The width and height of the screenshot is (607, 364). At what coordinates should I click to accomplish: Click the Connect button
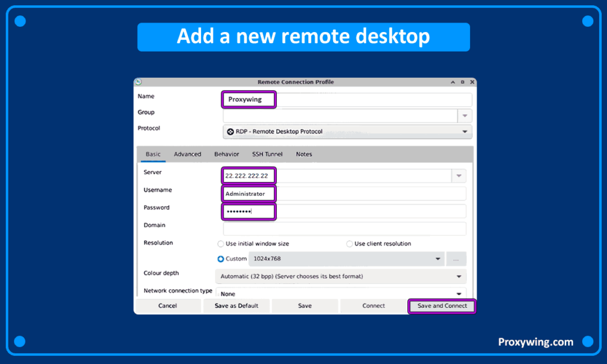click(373, 306)
